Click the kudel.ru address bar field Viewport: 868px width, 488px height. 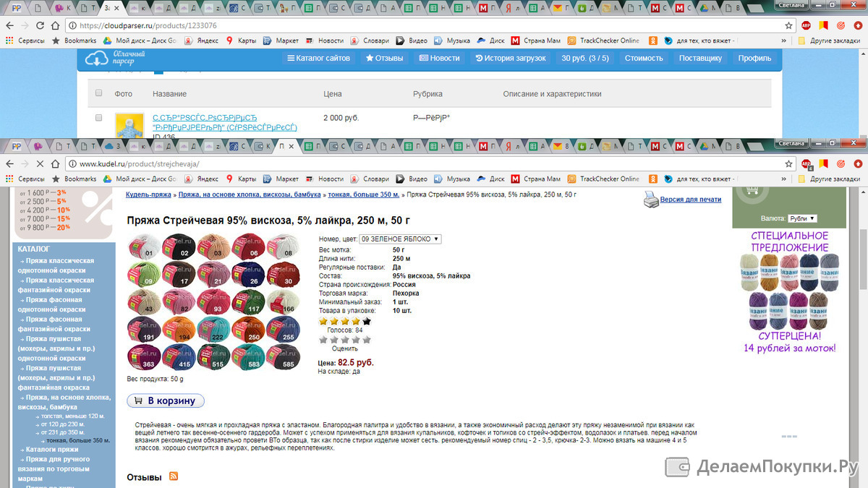(x=427, y=164)
